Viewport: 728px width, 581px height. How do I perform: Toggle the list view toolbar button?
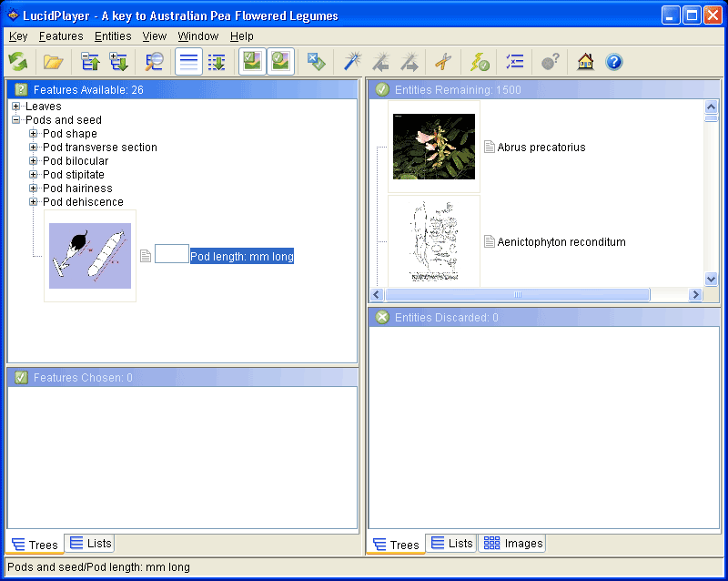point(188,62)
